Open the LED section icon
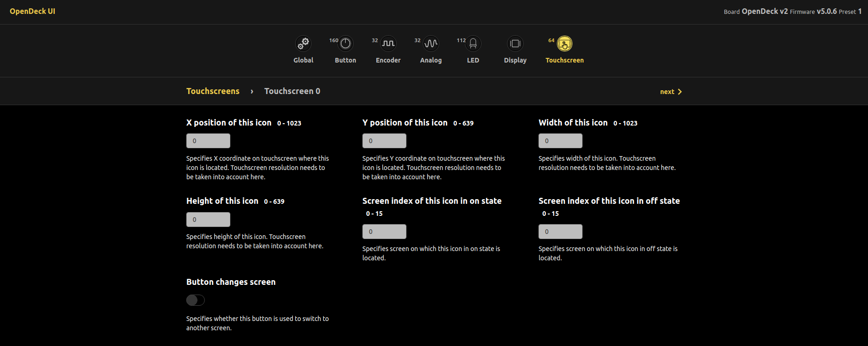Image resolution: width=868 pixels, height=346 pixels. 473,44
